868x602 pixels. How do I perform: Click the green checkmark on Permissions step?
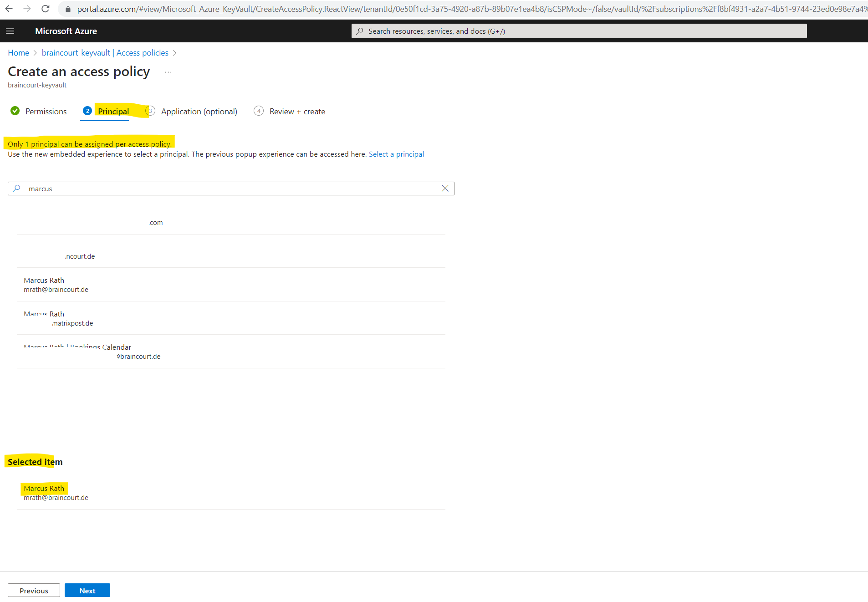coord(15,111)
